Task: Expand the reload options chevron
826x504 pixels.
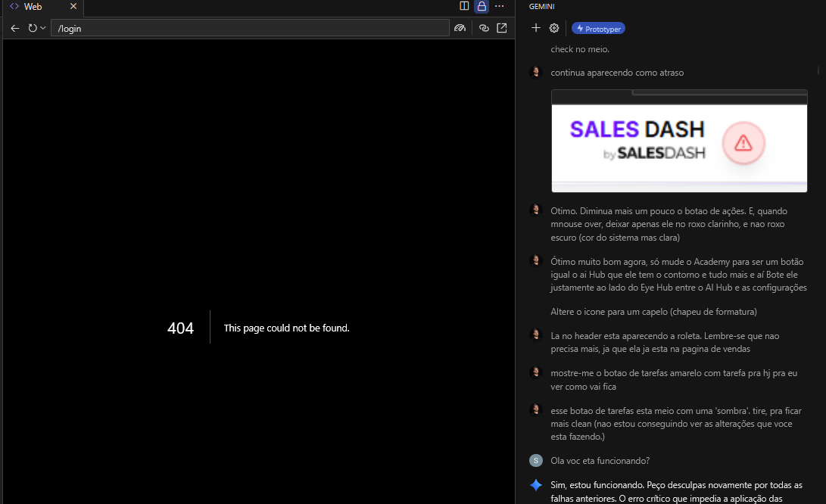Action: pyautogui.click(x=42, y=28)
